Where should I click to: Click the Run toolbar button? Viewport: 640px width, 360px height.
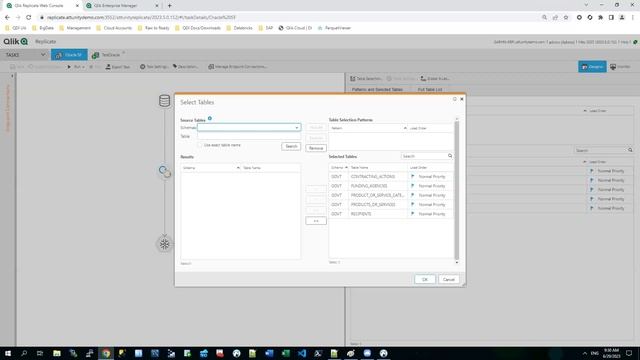73,67
